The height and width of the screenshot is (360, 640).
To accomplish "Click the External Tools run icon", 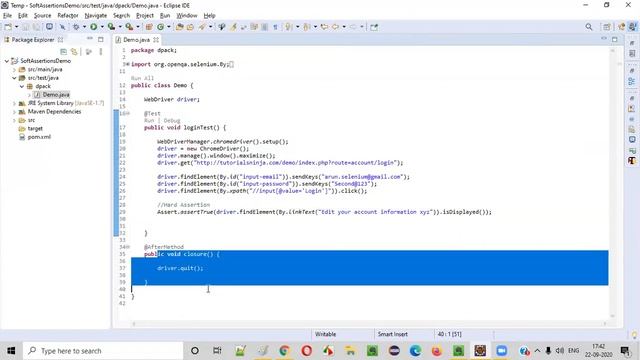I will (x=129, y=27).
